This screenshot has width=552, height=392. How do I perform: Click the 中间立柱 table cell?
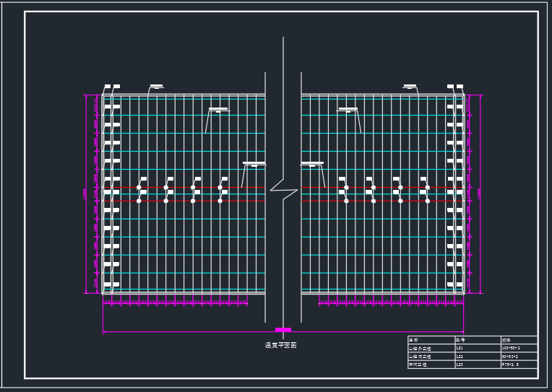click(418, 365)
